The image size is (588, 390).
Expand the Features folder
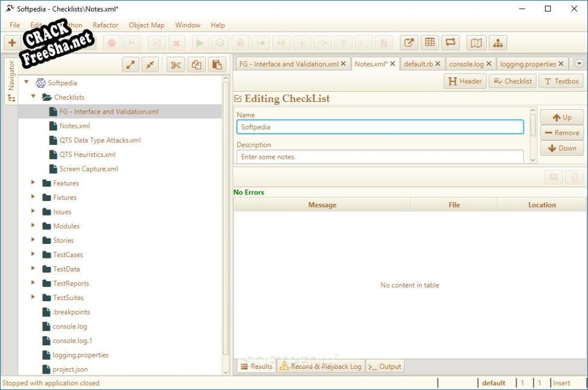[34, 183]
